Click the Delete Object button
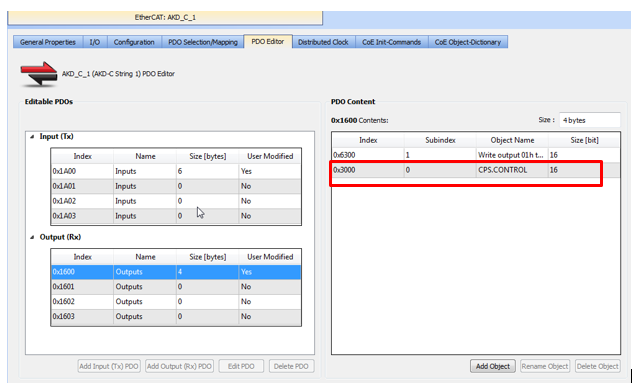Viewport: 639px width, 390px height. [x=598, y=366]
